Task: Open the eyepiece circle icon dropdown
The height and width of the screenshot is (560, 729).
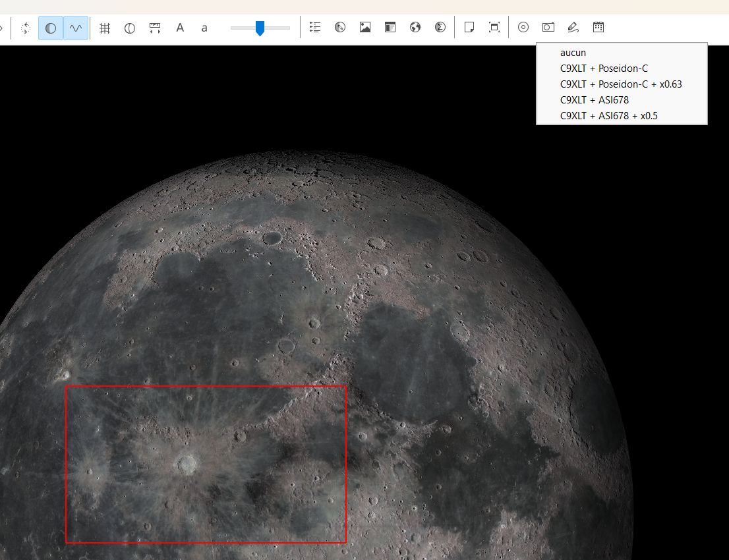Action: (x=523, y=28)
